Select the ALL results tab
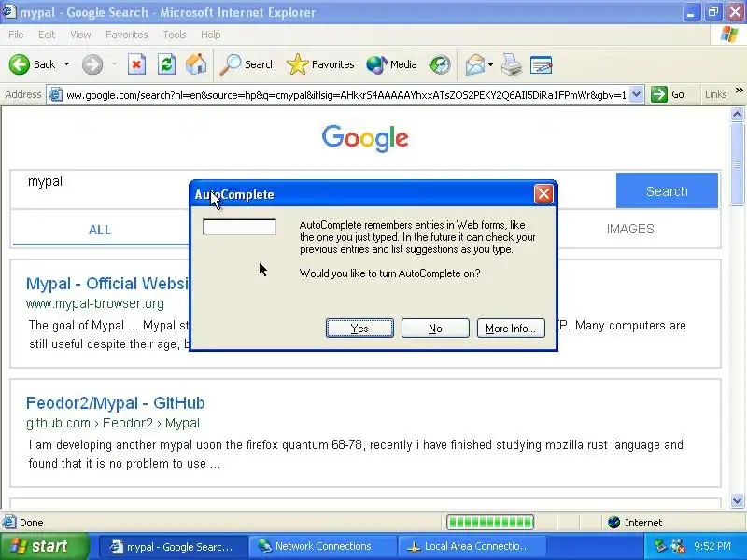This screenshot has width=747, height=560. point(100,230)
